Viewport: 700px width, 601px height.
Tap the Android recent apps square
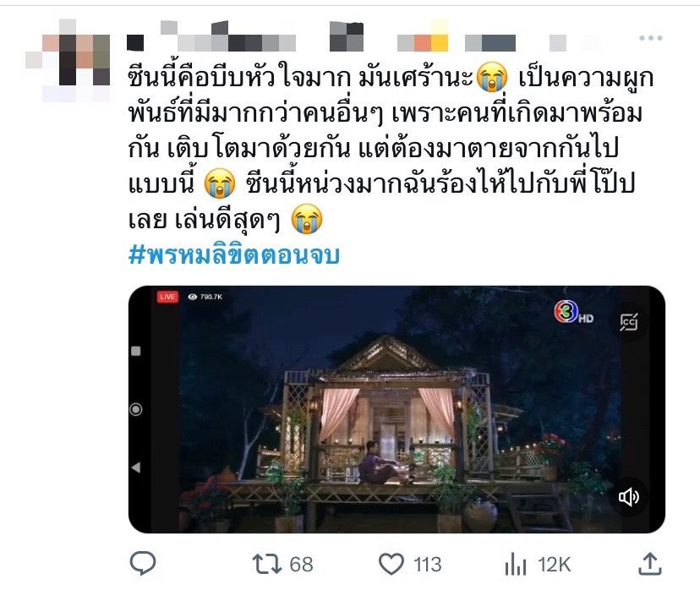pos(136,351)
